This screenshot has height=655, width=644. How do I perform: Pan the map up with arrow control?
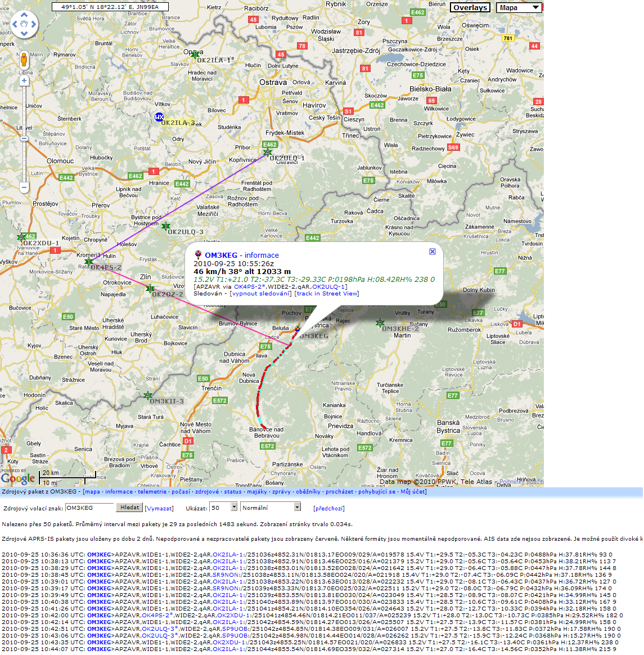pos(24,15)
